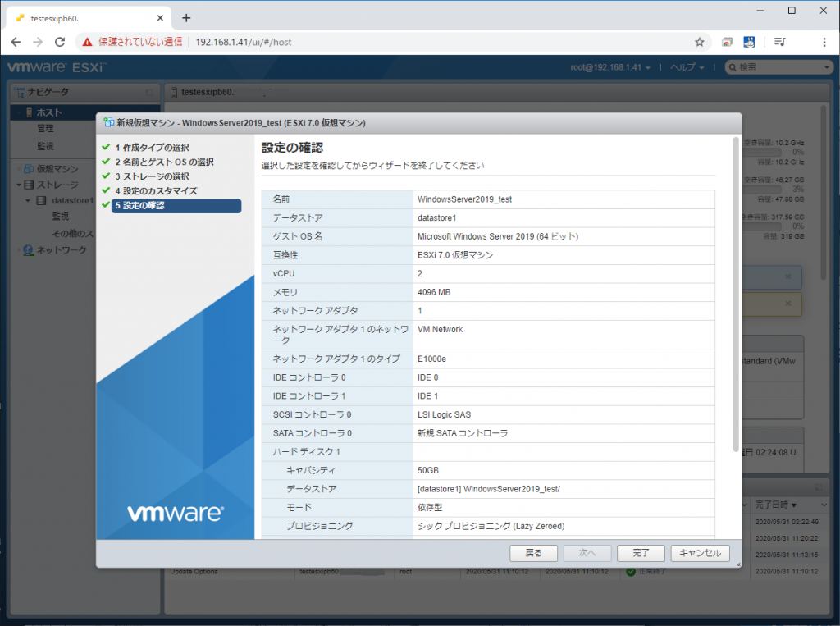Click the 50GB capacity value
This screenshot has height=626, width=840.
pyautogui.click(x=428, y=470)
